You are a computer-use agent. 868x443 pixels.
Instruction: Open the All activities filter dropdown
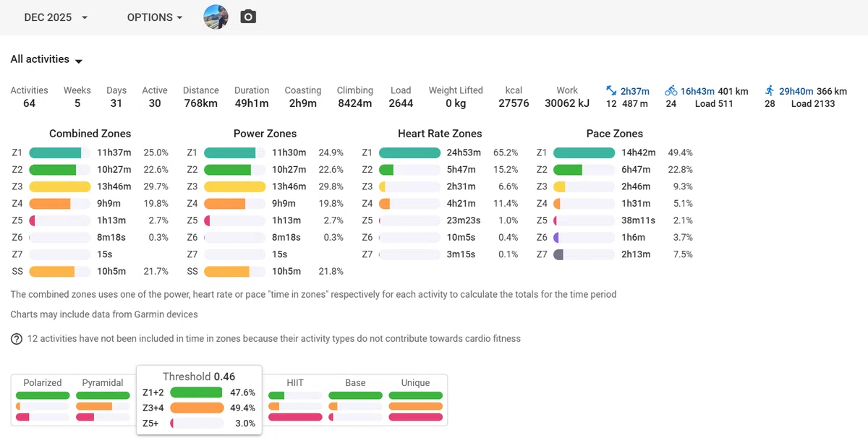(x=47, y=60)
